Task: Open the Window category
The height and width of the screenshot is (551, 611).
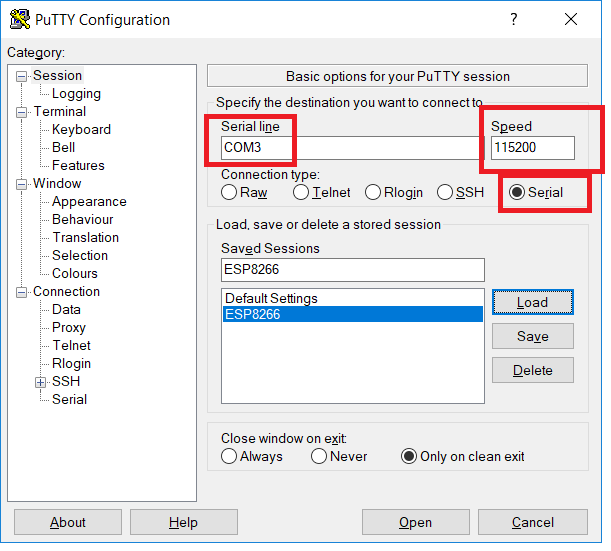Action: pos(57,184)
